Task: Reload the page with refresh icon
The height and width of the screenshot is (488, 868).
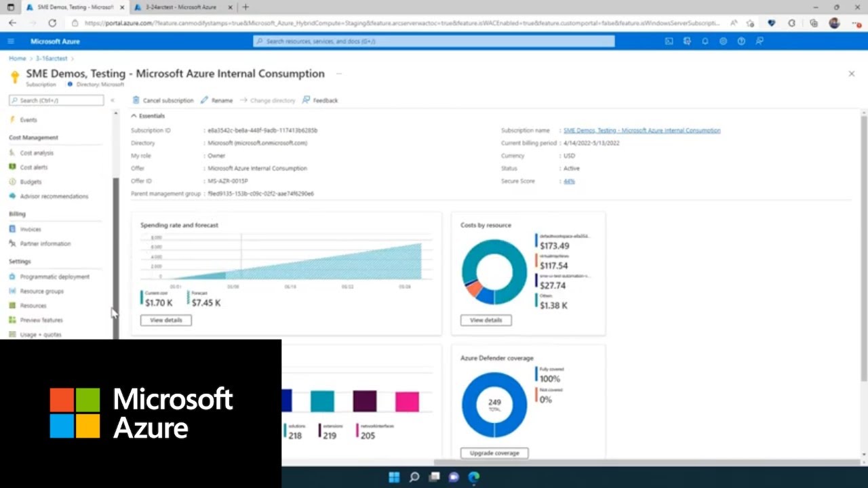Action: (x=52, y=22)
